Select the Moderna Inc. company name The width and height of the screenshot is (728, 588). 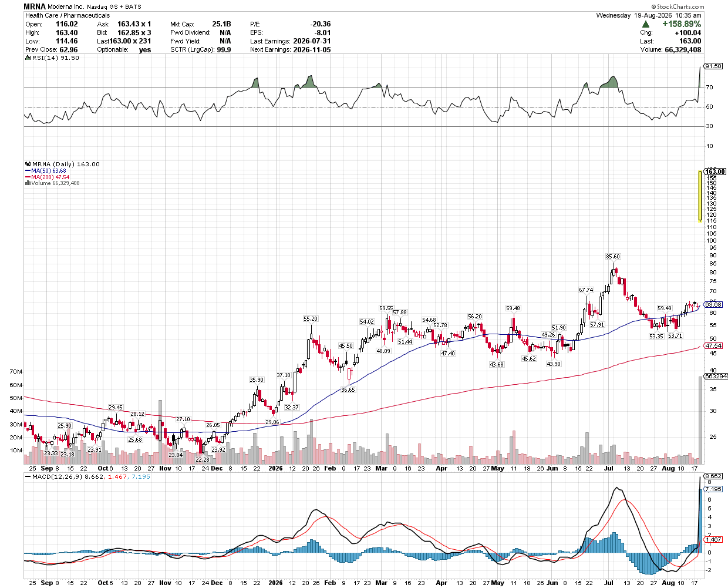point(67,7)
